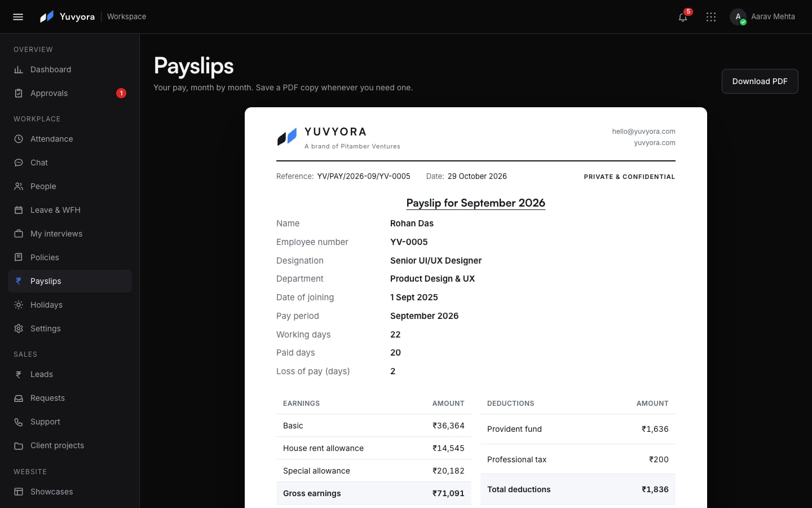Click the Workspace label in the header
Viewport: 812px width, 508px height.
pyautogui.click(x=126, y=17)
